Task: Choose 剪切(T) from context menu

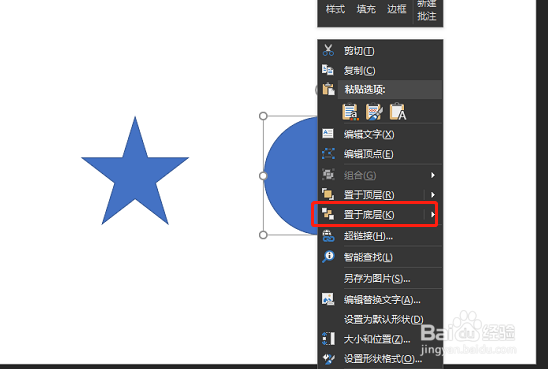Action: coord(380,51)
